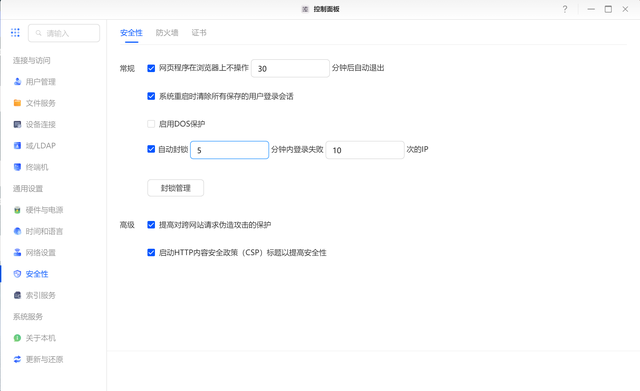Click the search magnifier icon
This screenshot has width=640, height=391.
38,33
